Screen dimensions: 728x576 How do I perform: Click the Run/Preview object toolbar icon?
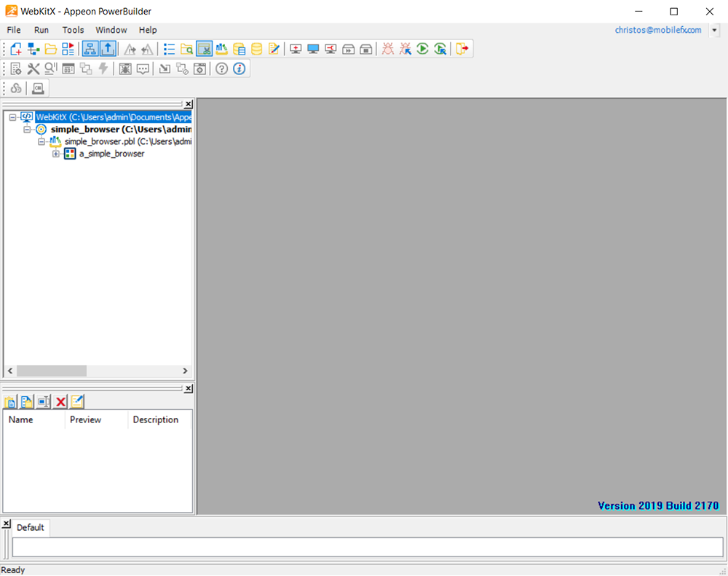tap(68, 49)
